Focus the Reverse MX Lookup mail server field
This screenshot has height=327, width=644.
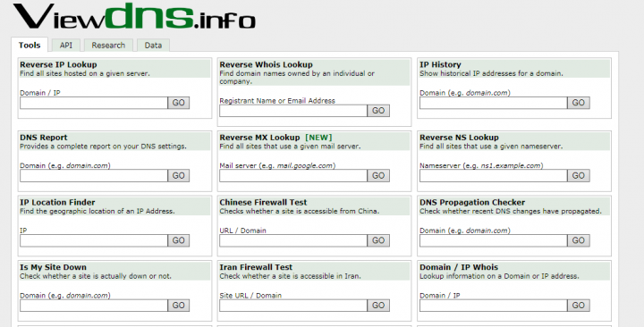click(x=293, y=176)
